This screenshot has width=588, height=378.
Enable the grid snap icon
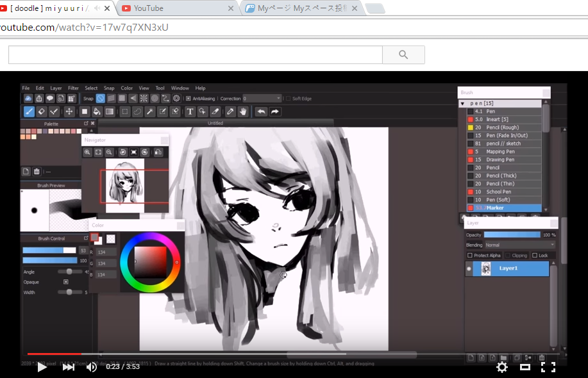122,99
